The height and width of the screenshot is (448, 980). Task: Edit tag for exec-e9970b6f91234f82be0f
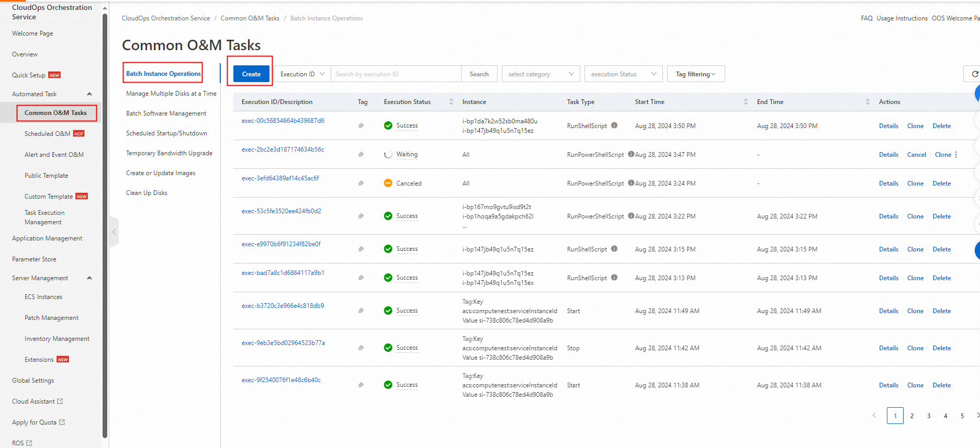pos(361,249)
